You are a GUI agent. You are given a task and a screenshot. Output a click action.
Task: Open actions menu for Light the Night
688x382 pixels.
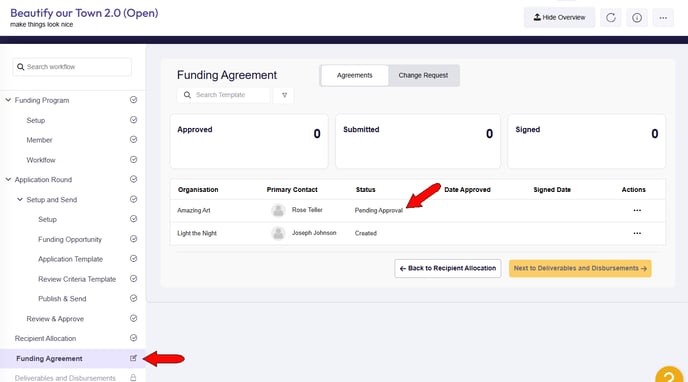(637, 233)
